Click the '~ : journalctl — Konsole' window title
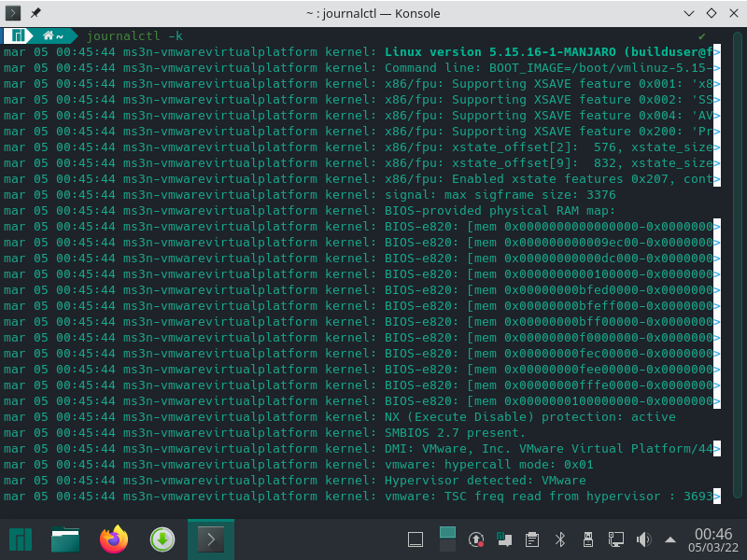This screenshot has width=747, height=560. pyautogui.click(x=373, y=13)
